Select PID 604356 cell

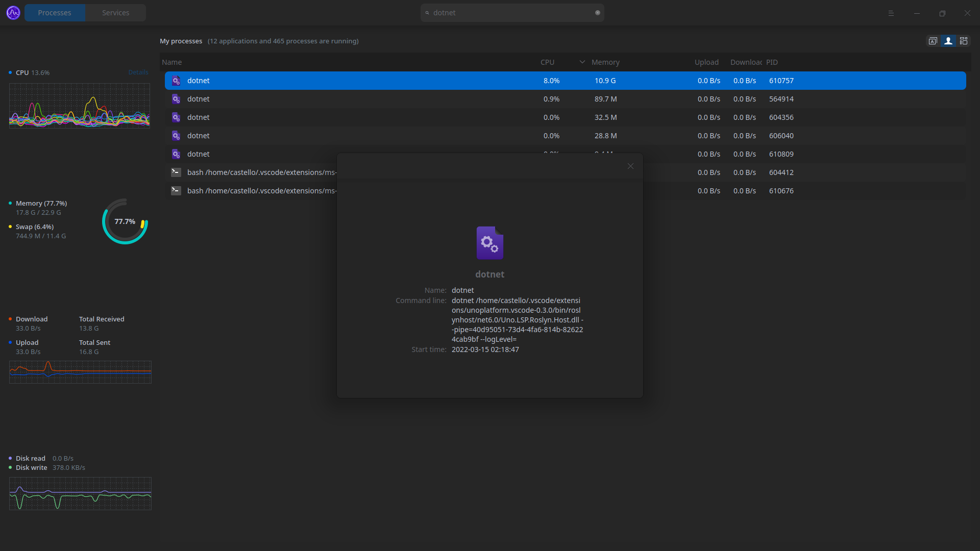point(781,117)
